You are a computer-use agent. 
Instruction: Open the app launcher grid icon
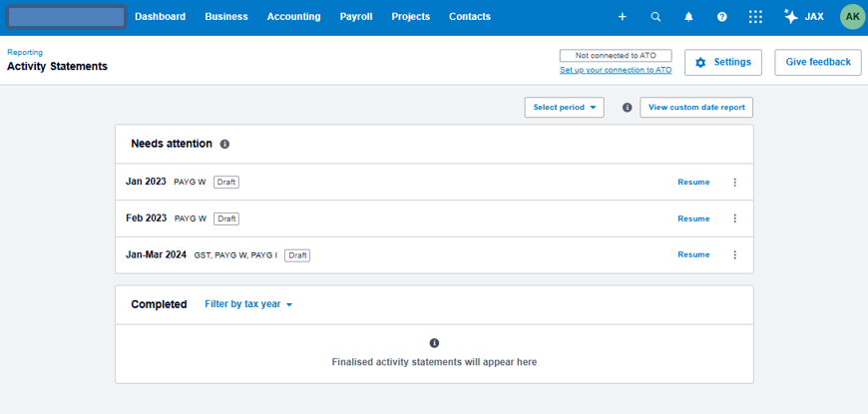coord(755,17)
